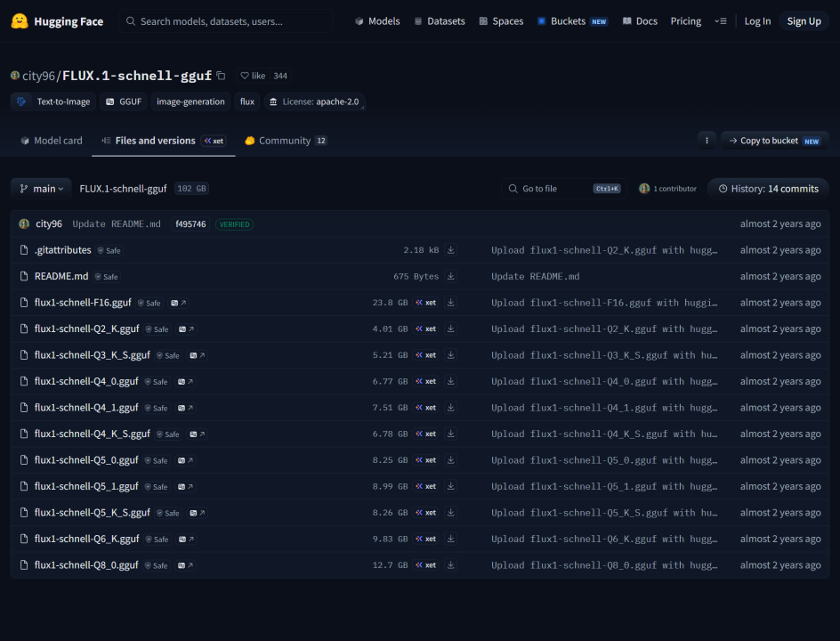Download flux1-schnell-Q6_K.gguf via download icon

[451, 540]
